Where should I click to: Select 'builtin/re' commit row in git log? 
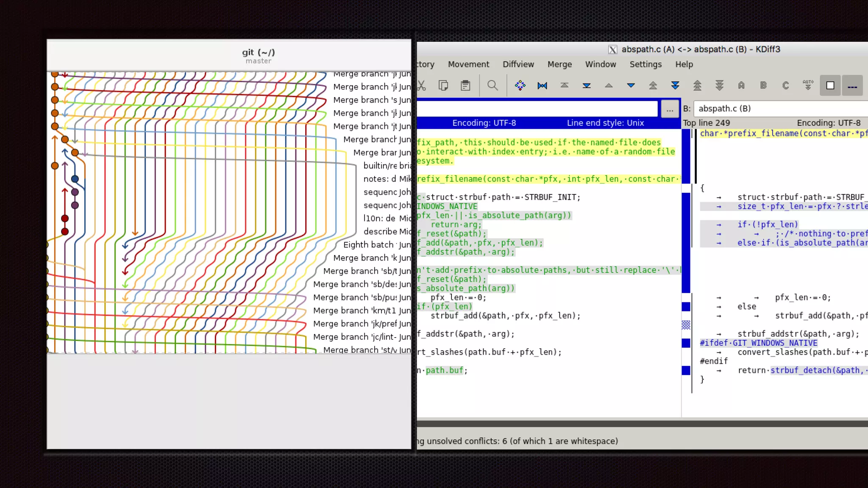[x=380, y=166]
